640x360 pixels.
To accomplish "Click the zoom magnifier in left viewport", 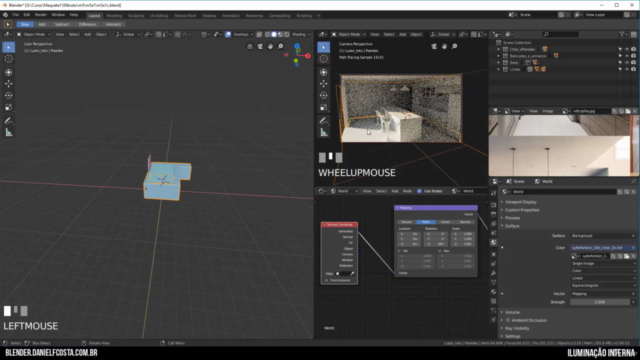I will tap(280, 47).
